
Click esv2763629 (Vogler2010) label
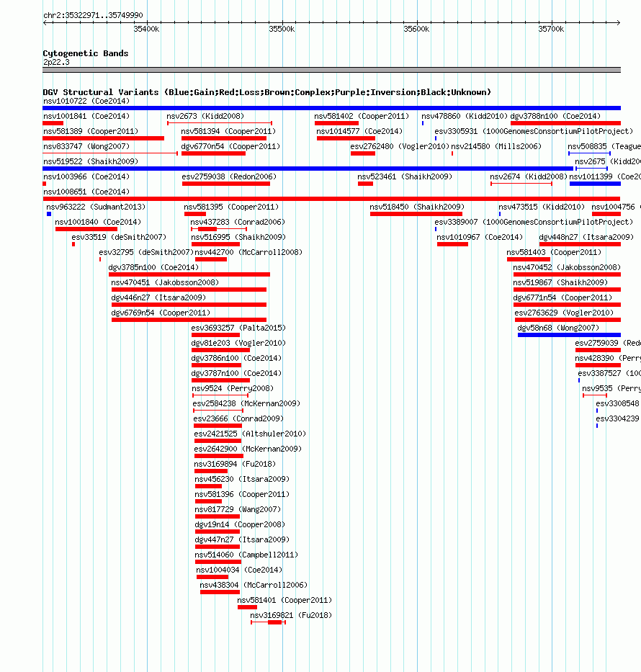coord(565,313)
